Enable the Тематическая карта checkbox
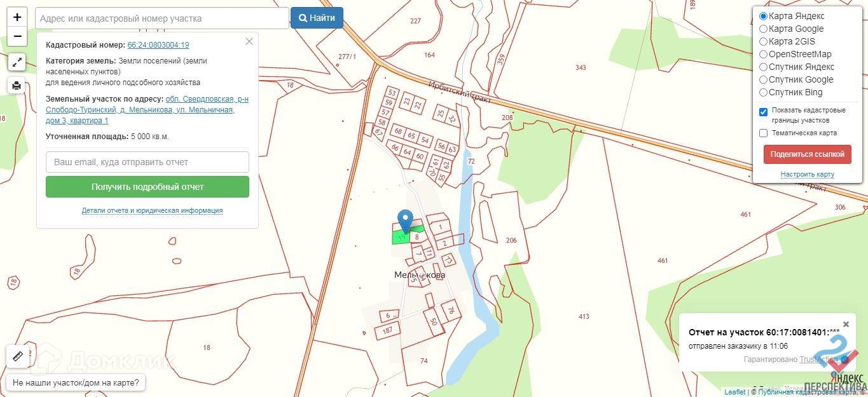Screen dimensions: 868x397 pyautogui.click(x=764, y=133)
